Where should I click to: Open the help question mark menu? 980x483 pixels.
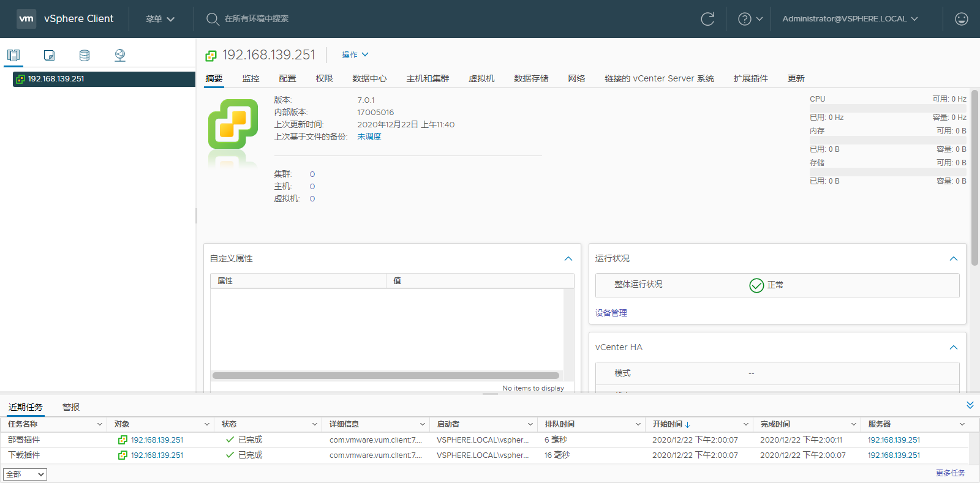click(x=750, y=19)
